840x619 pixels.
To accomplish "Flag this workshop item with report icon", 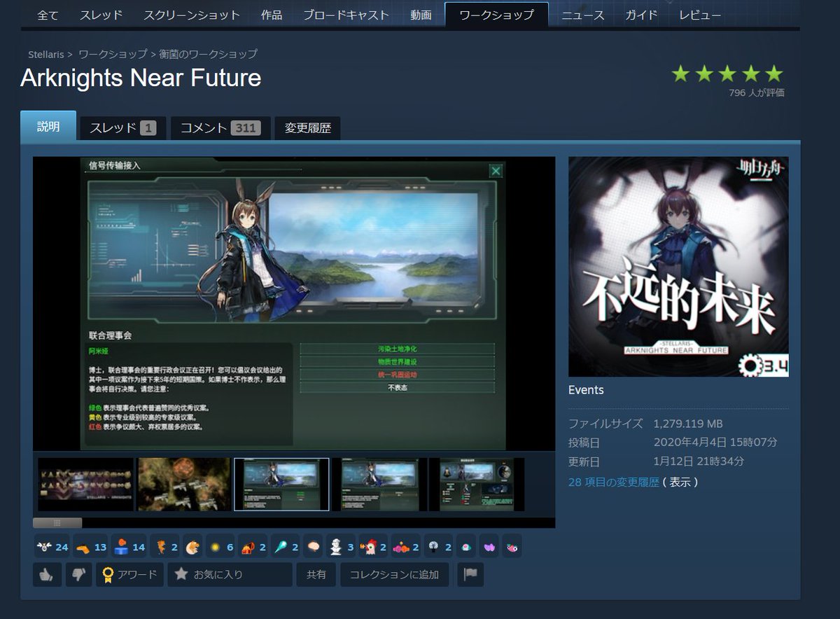I will coord(470,574).
